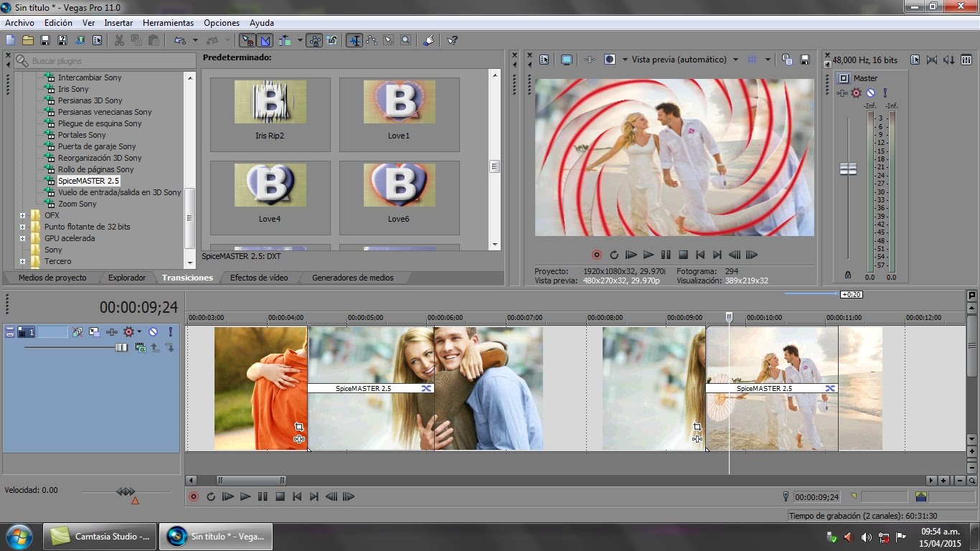Open the Herramientas menu
Viewport: 980px width, 551px height.
pyautogui.click(x=168, y=22)
